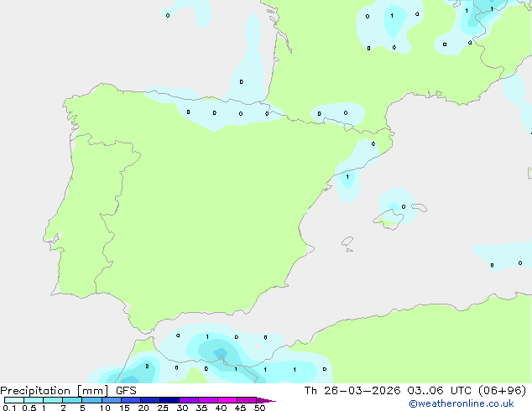
Task: Click the purple 30–35 legend swatch
Action: [189, 400]
